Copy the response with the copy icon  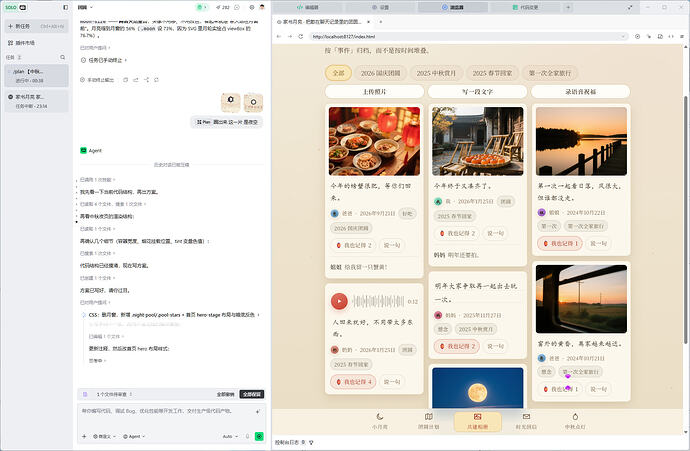pos(125,80)
